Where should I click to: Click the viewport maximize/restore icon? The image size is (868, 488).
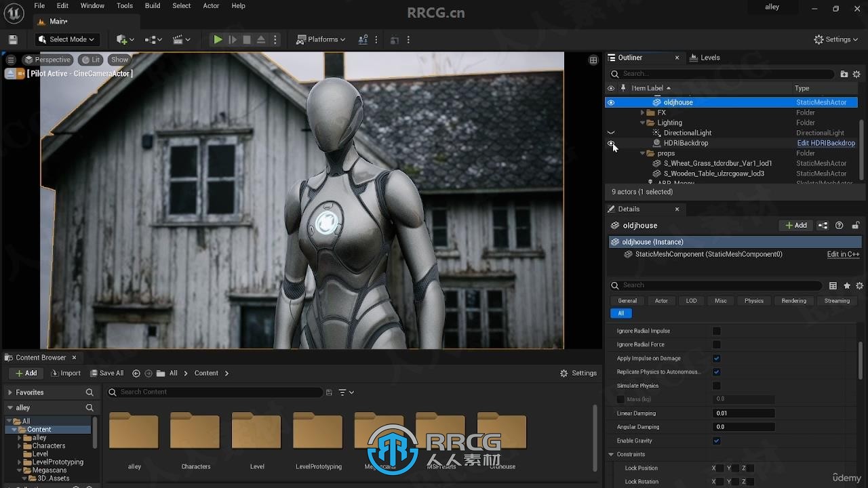[x=593, y=60]
